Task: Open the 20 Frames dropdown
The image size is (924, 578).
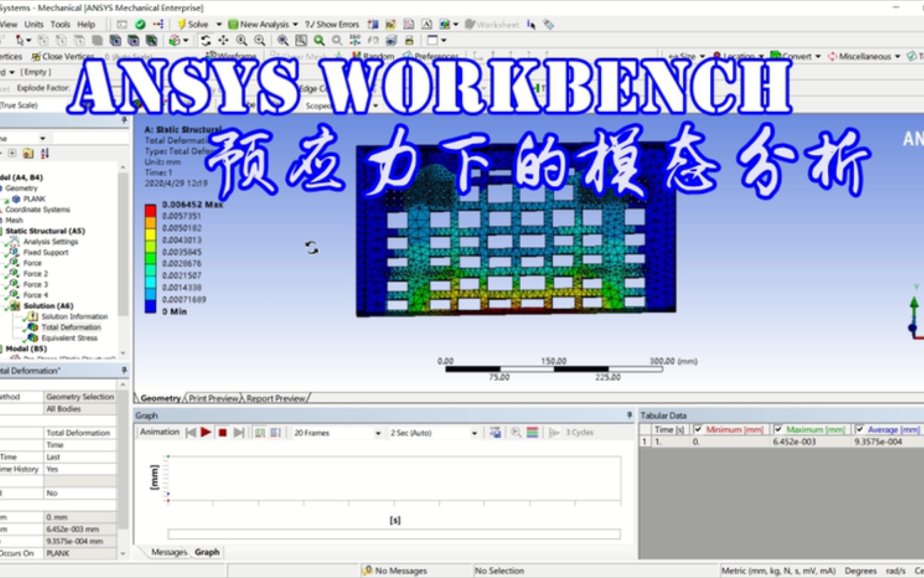Action: (x=379, y=432)
